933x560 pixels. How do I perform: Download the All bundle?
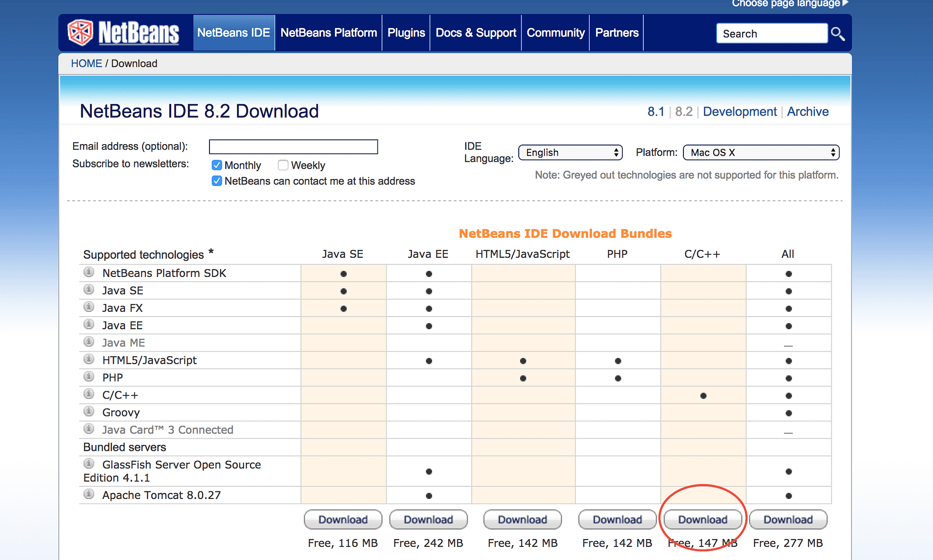click(x=788, y=519)
